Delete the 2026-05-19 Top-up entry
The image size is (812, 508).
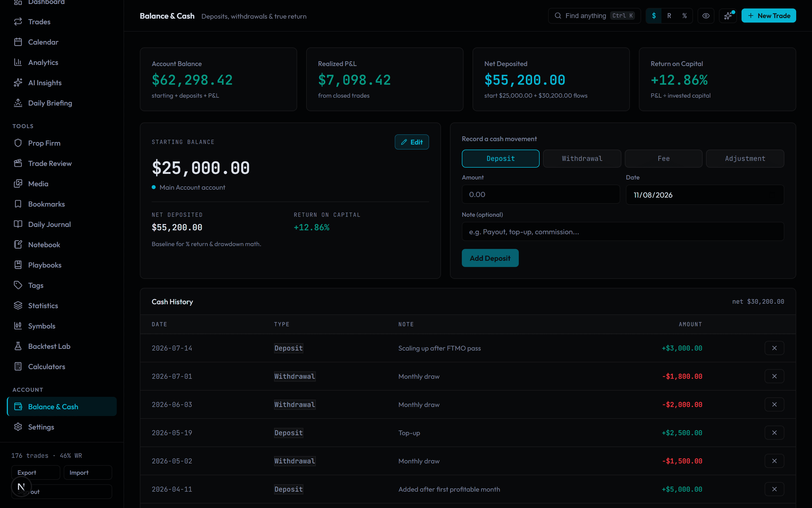point(774,433)
